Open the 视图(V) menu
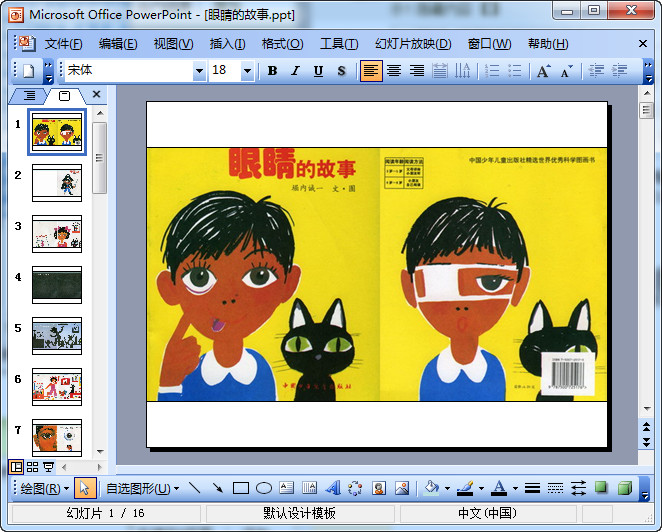 coord(173,43)
